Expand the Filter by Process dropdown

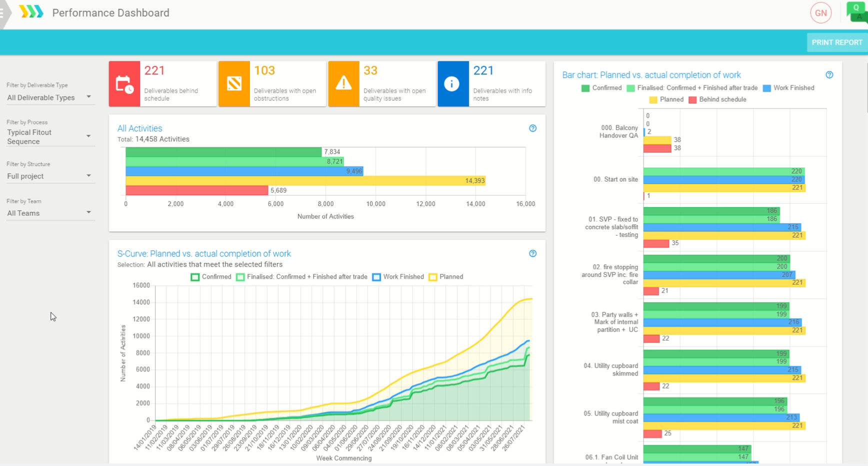pyautogui.click(x=48, y=136)
